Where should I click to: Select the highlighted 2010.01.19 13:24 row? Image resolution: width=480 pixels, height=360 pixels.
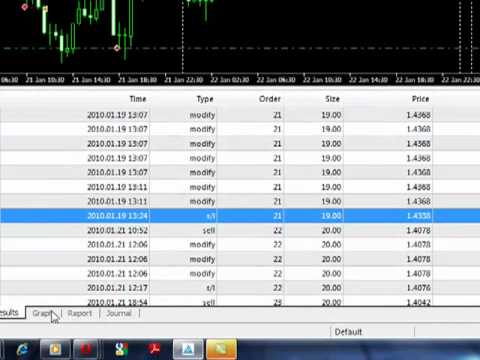pos(240,216)
